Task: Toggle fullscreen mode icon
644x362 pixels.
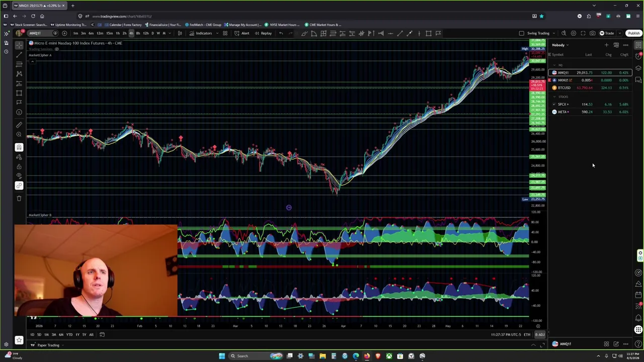Action: 583,33
